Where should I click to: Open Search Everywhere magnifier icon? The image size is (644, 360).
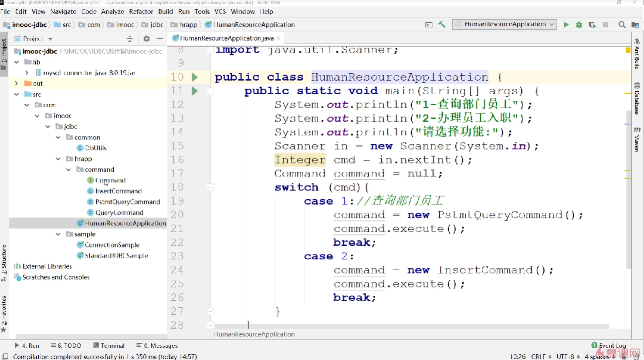[x=622, y=25]
